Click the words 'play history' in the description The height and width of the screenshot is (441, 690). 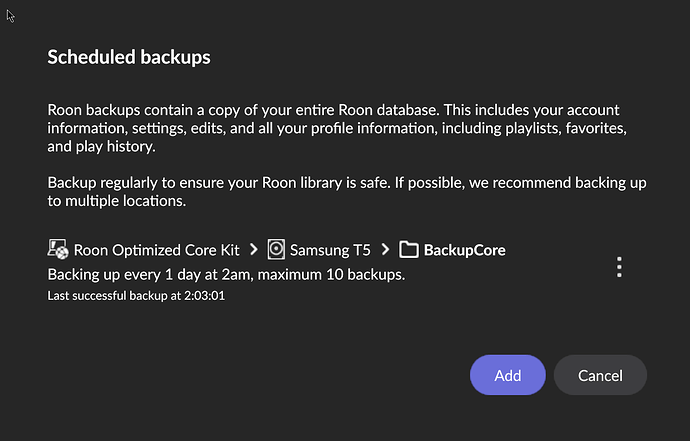[x=115, y=147]
